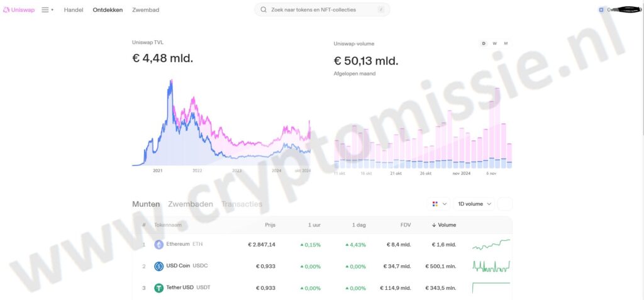Viewport: 644px width, 300px height.
Task: Open the Zwembad navigation link
Action: [145, 10]
